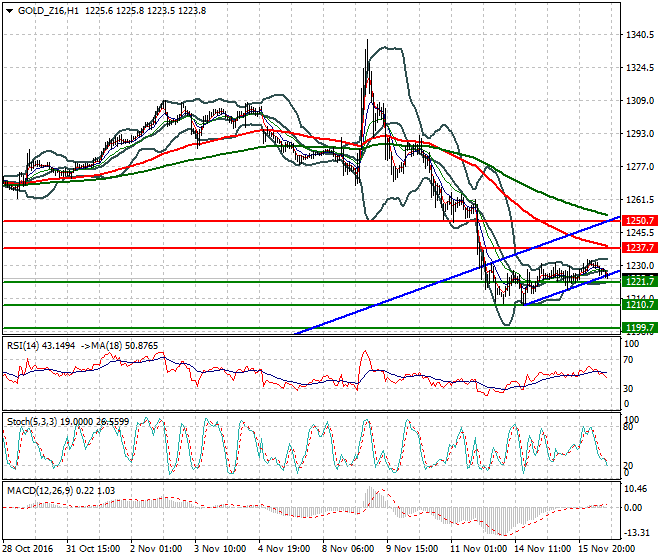
Task: Click the RSI scale level 30
Action: pos(628,388)
